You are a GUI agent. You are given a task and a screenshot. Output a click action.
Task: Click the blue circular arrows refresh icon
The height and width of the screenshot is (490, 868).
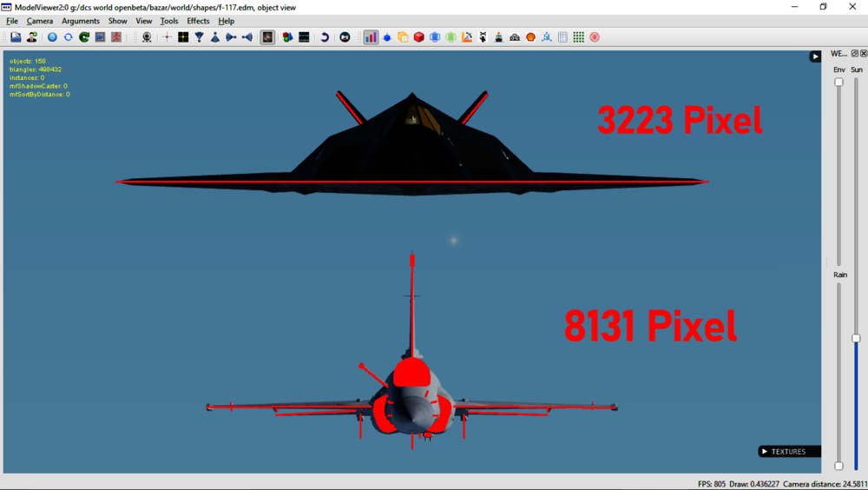click(68, 37)
